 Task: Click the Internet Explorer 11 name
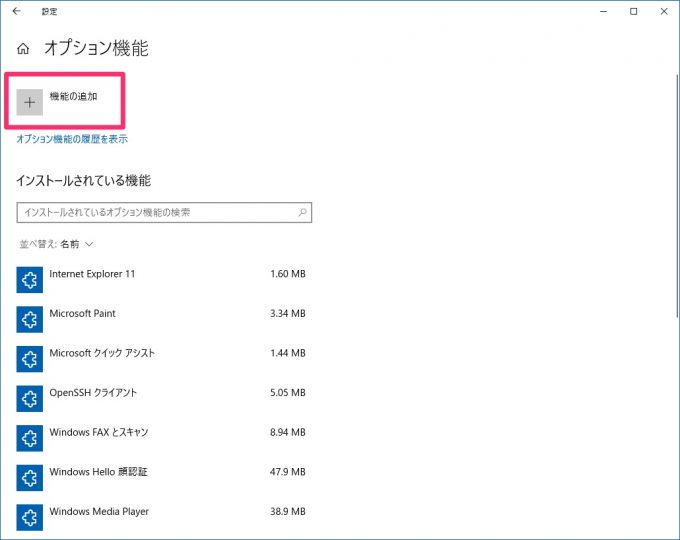coord(92,274)
